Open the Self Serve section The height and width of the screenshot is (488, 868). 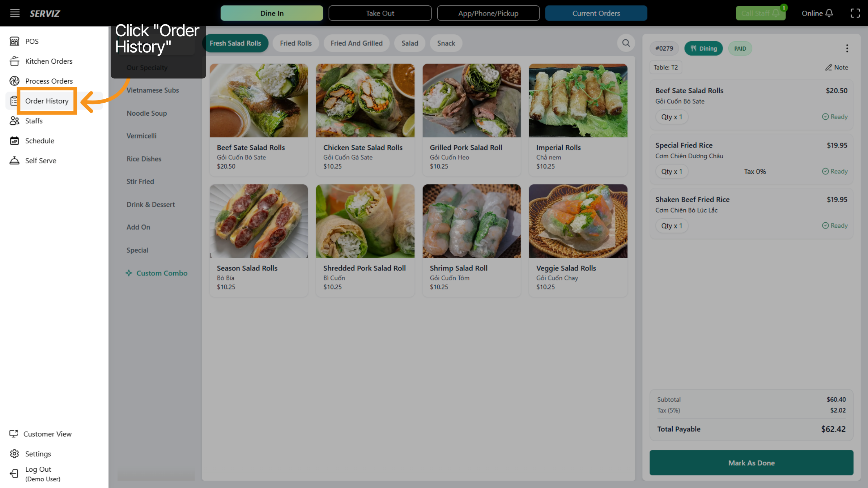pos(40,160)
